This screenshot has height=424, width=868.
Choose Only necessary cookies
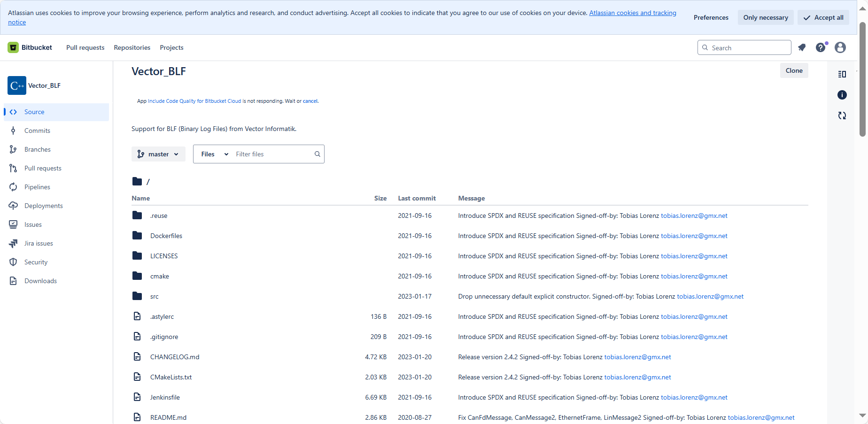pos(766,17)
